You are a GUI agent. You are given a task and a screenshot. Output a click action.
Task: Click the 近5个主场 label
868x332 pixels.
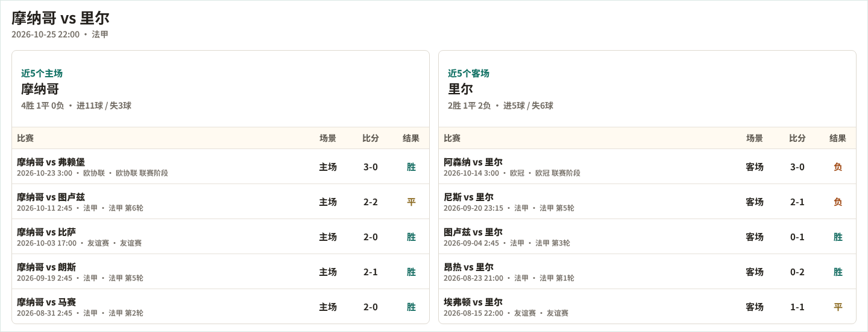[42, 73]
